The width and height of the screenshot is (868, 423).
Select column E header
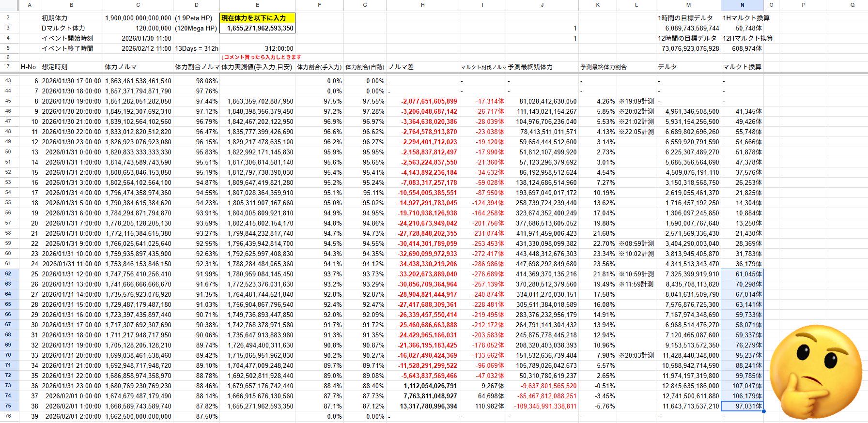click(x=257, y=5)
